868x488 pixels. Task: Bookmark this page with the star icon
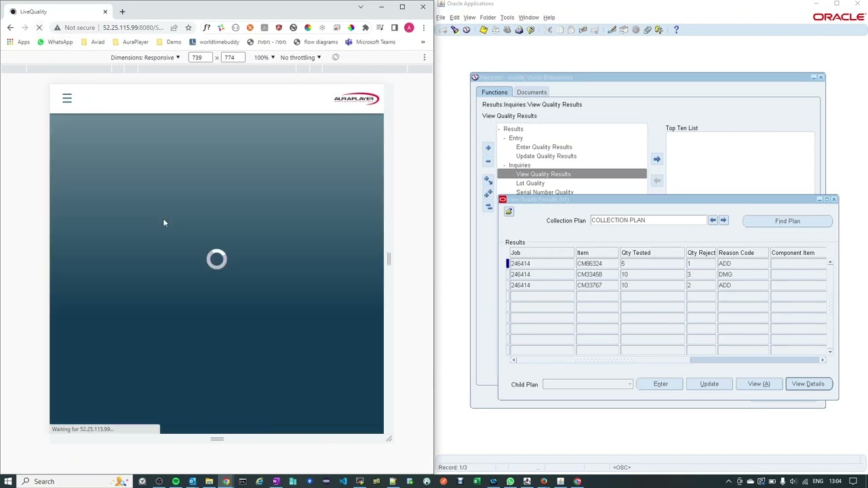point(189,28)
